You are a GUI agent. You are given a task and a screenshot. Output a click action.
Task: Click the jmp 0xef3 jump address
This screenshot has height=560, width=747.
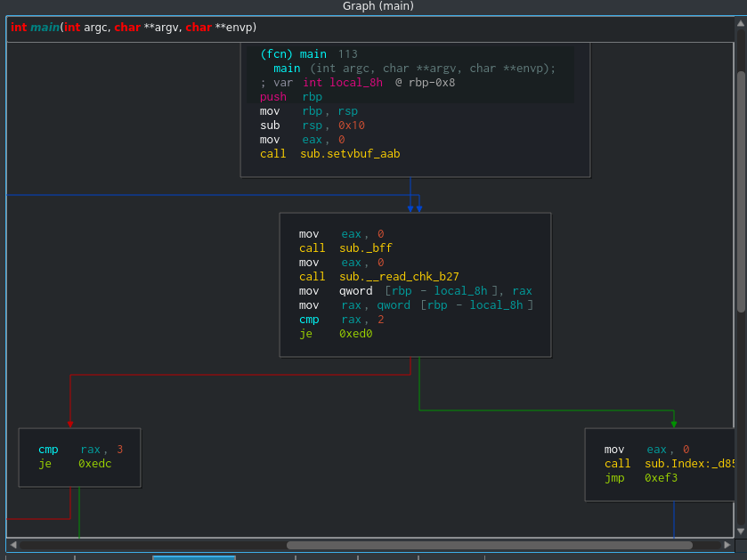pyautogui.click(x=662, y=478)
